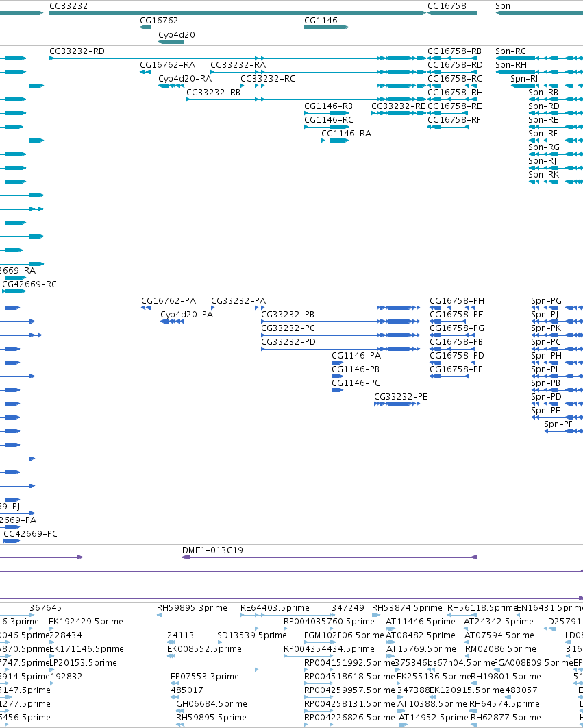Image resolution: width=583 pixels, height=728 pixels.
Task: Select protein Spn-PG
Action: [546, 301]
